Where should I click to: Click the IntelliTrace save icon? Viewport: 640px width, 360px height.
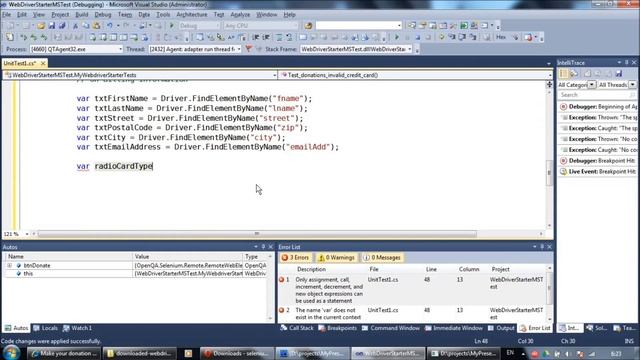pyautogui.click(x=619, y=73)
